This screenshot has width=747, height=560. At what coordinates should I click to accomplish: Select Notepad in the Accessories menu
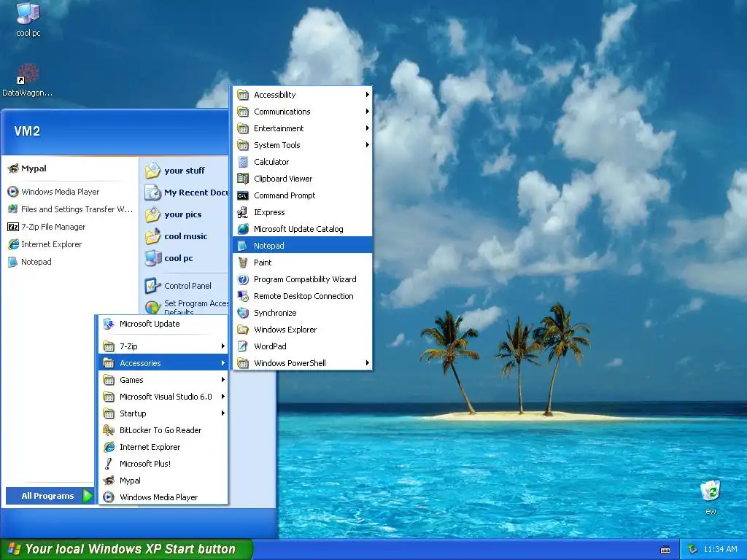pos(303,246)
